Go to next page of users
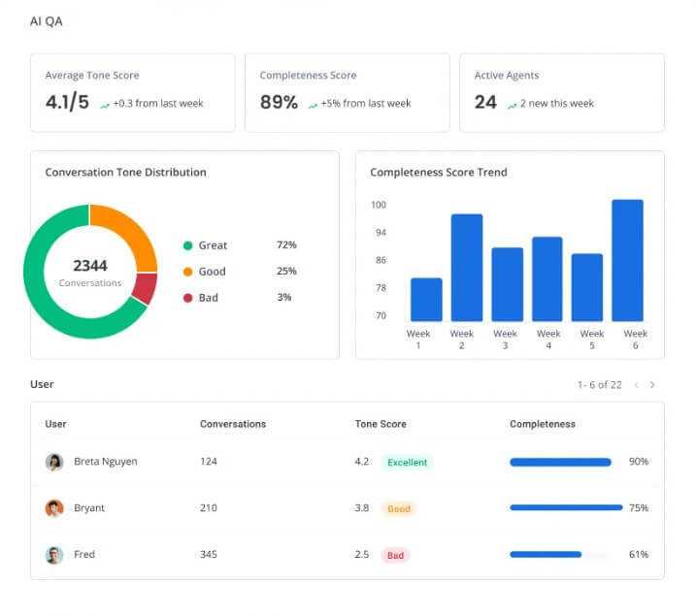696x616 pixels. tap(652, 385)
